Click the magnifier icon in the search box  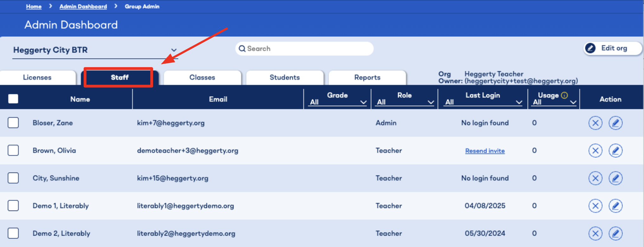point(242,48)
